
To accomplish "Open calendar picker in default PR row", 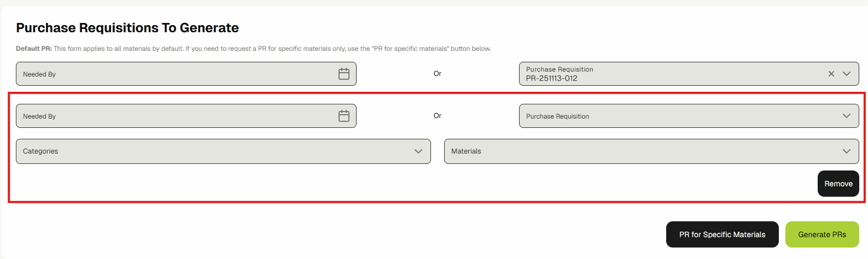I will tap(343, 74).
